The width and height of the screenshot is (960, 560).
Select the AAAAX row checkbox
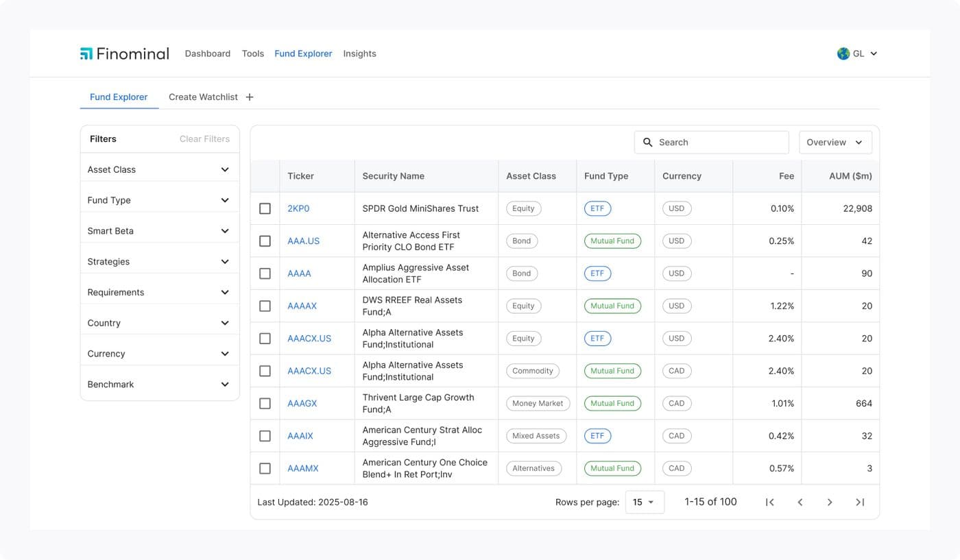click(265, 306)
